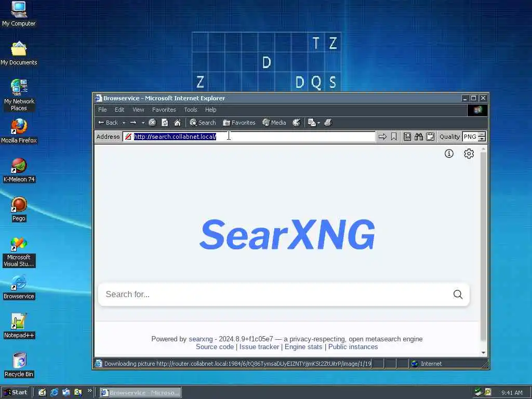
Task: Go to Home via house icon
Action: pyautogui.click(x=178, y=123)
